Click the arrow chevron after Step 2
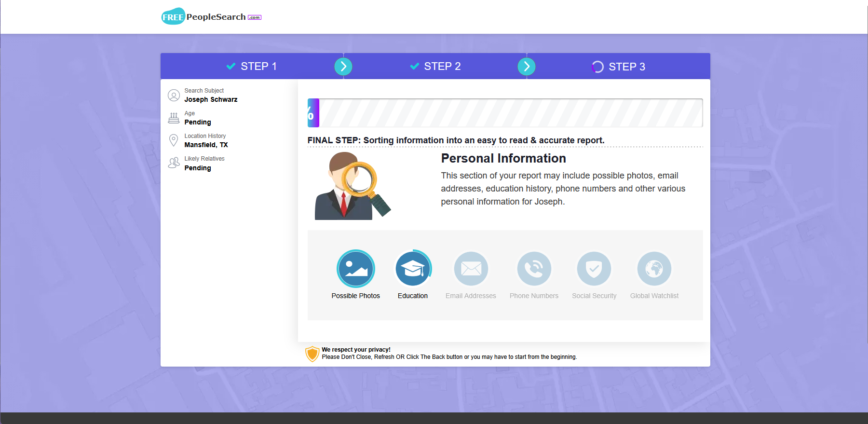This screenshot has height=424, width=868. [x=527, y=66]
